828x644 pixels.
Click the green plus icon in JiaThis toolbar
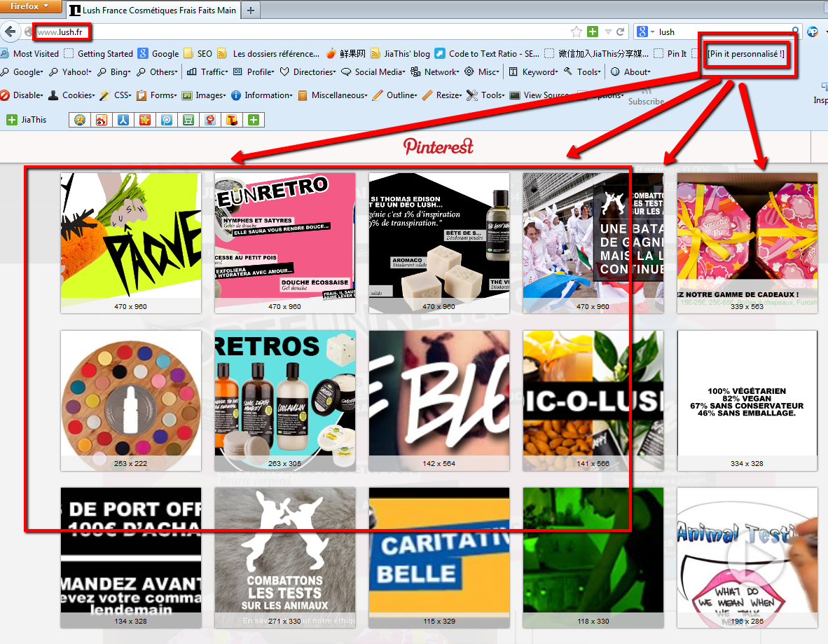[253, 120]
